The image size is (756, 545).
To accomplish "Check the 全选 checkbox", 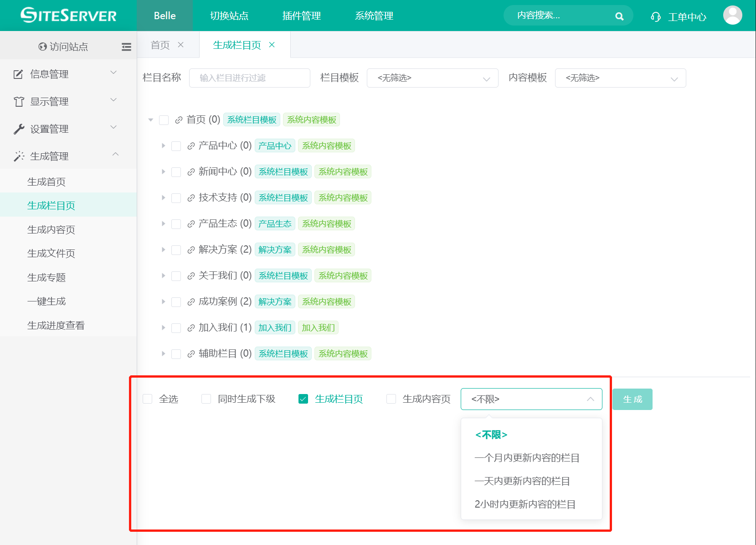I will pyautogui.click(x=148, y=399).
